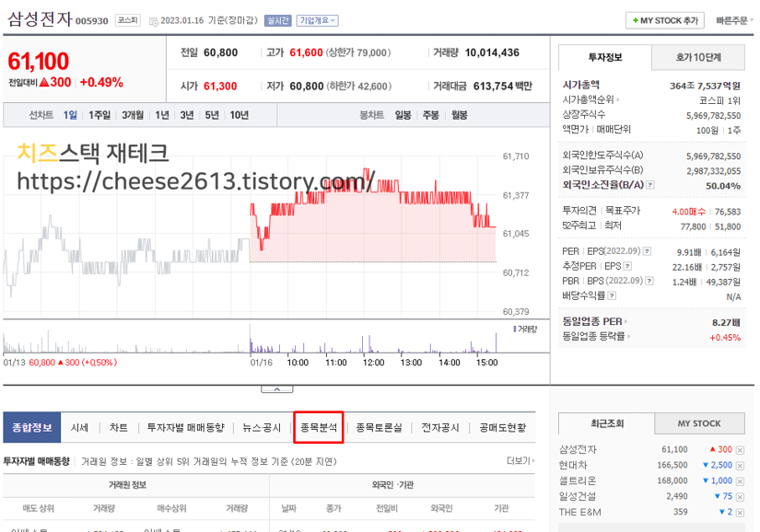Open the 공매도현황 tab
The width and height of the screenshot is (760, 532).
click(x=503, y=427)
